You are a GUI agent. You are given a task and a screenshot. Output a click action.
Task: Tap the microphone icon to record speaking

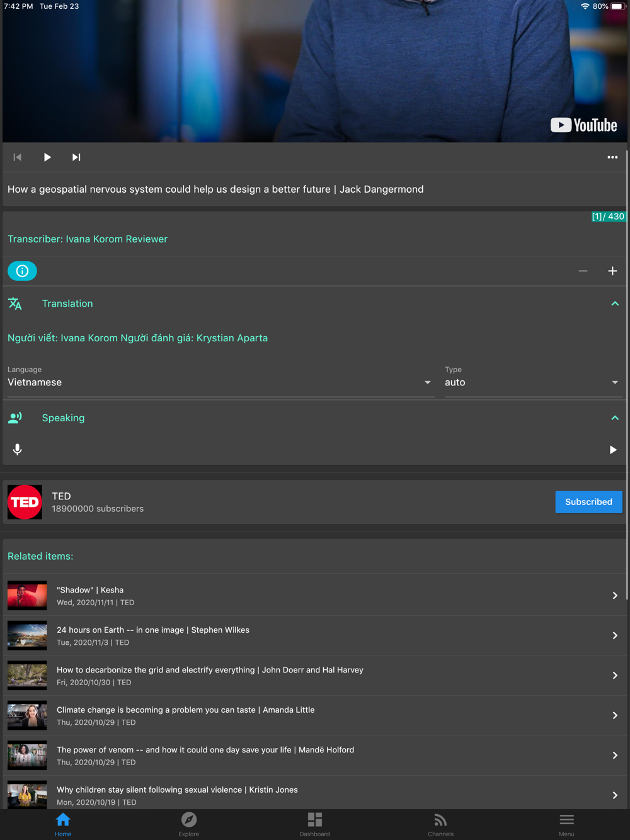(x=18, y=450)
